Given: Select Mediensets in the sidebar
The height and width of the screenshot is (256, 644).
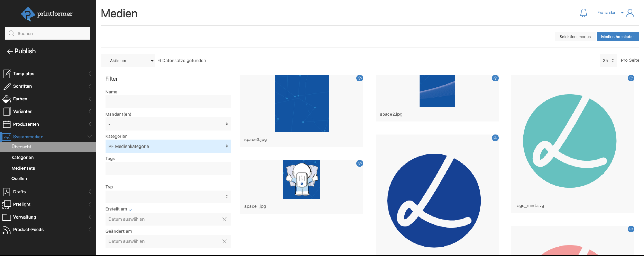Looking at the screenshot, I should tap(23, 168).
